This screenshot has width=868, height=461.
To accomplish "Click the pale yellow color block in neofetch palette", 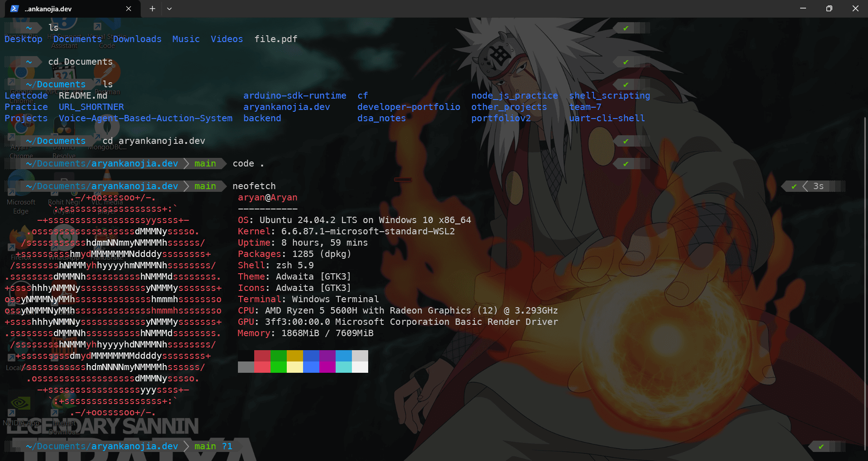I will click(295, 367).
